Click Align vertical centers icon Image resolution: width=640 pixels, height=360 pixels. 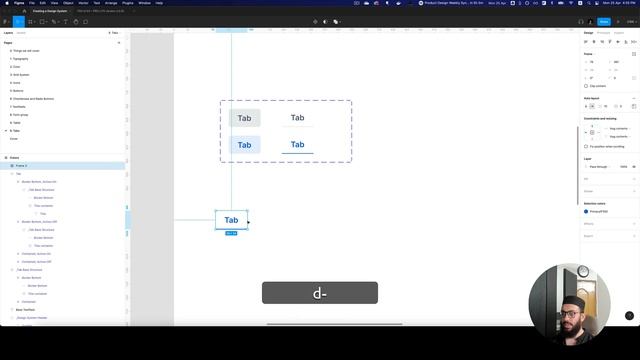click(x=618, y=42)
